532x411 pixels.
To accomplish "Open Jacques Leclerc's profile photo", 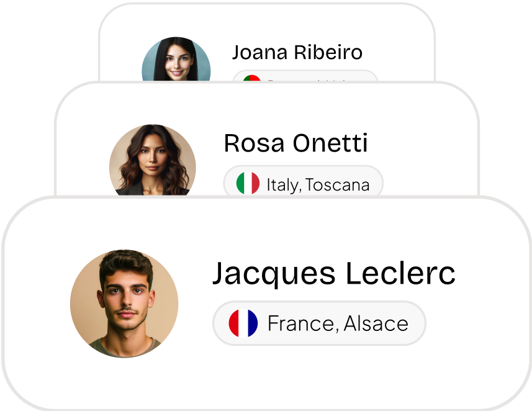I will 124,304.
